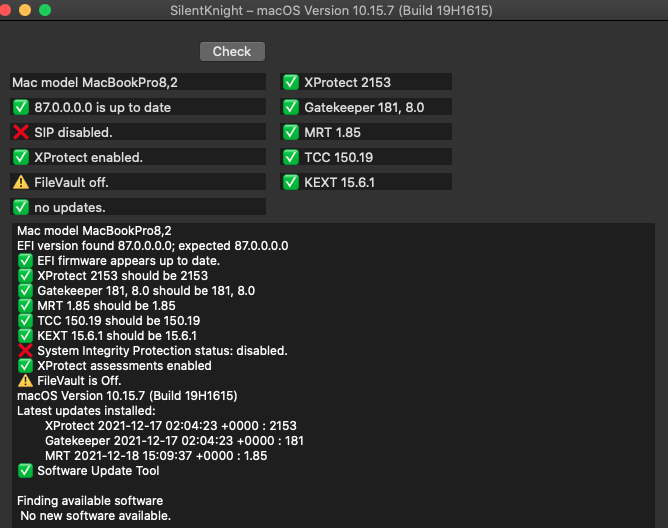The width and height of the screenshot is (668, 528).
Task: Click green checkmark beside MRT 1.85 field
Action: point(291,132)
